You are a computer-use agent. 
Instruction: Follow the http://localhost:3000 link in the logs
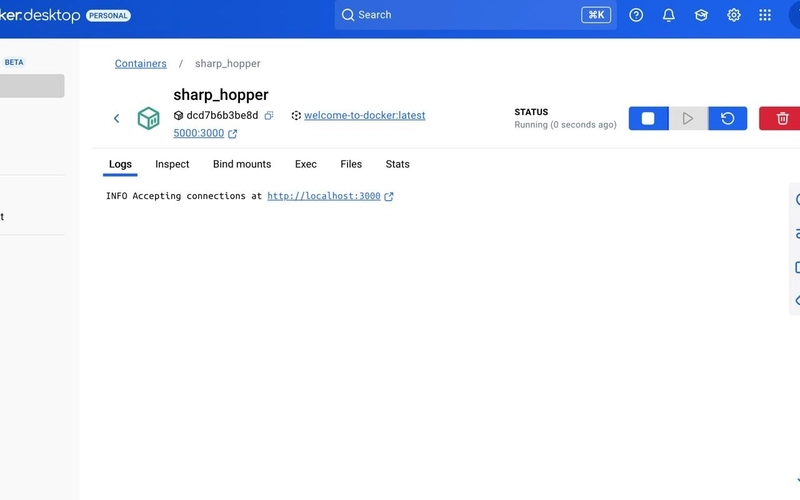324,197
